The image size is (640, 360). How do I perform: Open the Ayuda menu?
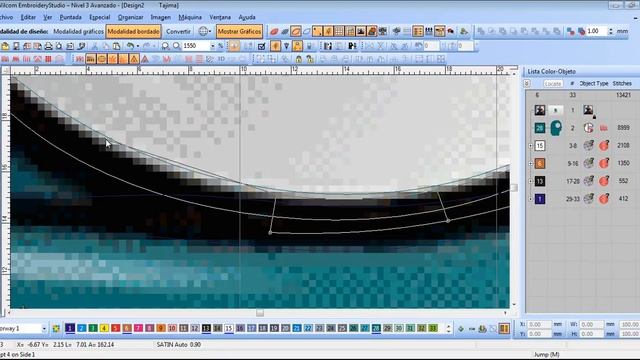[x=247, y=17]
